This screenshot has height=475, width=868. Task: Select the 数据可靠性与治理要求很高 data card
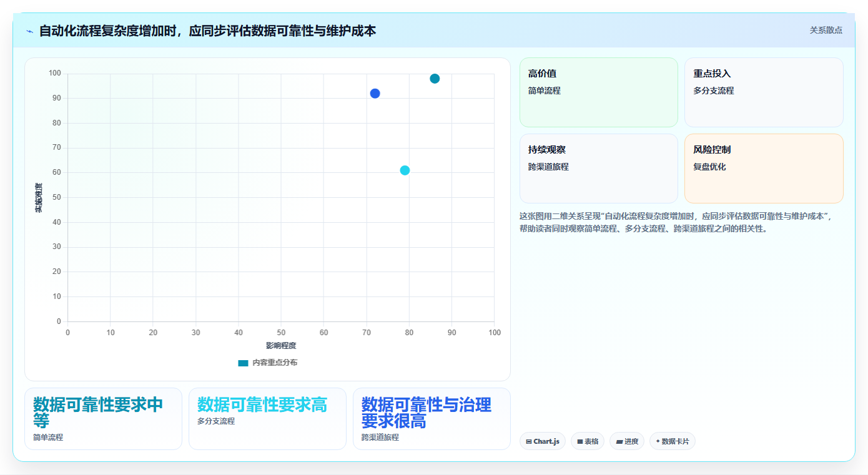432,419
